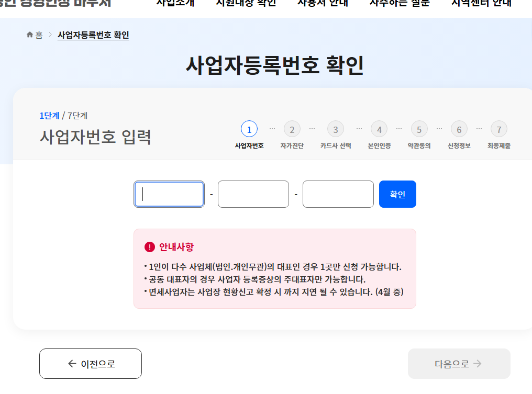Click the 사업자등록번호 확인 breadcrumb link
Viewport: 532px width, 394px height.
(x=93, y=35)
